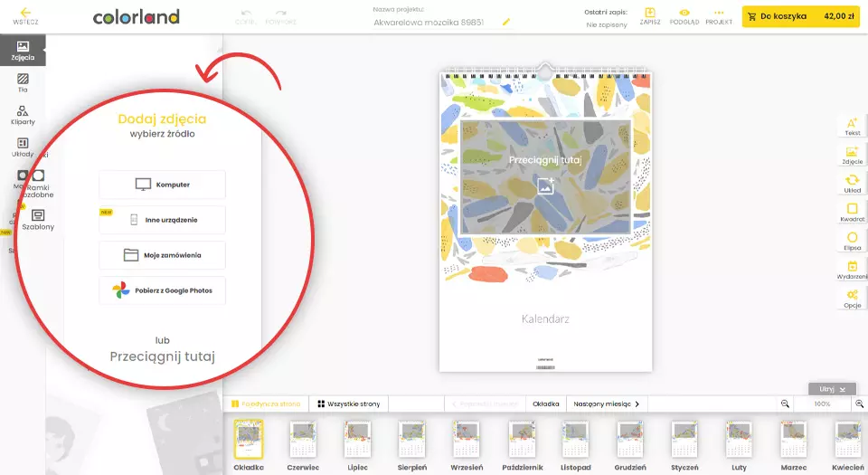
Task: Edit project name with pencil icon
Action: pyautogui.click(x=506, y=21)
